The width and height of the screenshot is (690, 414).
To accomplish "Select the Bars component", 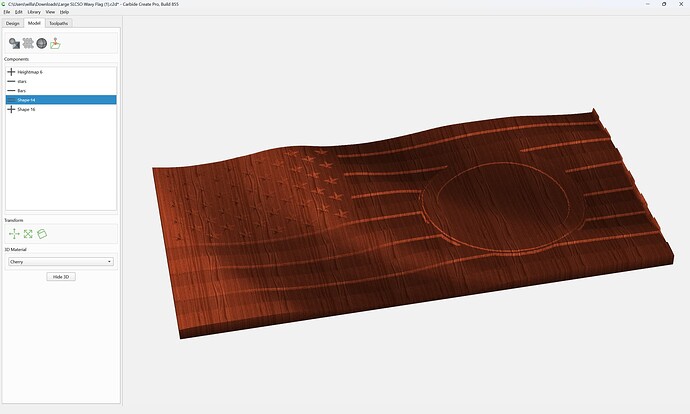I will click(61, 91).
